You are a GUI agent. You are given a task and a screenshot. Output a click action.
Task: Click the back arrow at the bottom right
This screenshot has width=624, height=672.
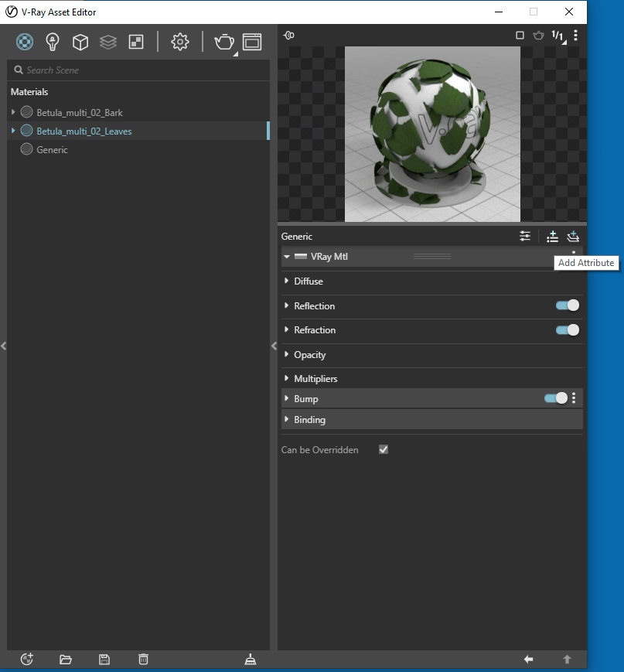tap(528, 659)
